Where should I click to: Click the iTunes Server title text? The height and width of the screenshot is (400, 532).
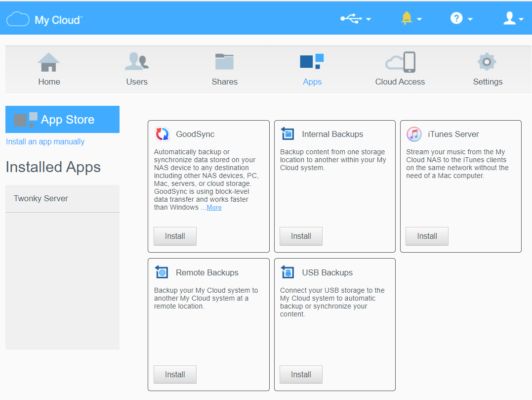pyautogui.click(x=453, y=134)
